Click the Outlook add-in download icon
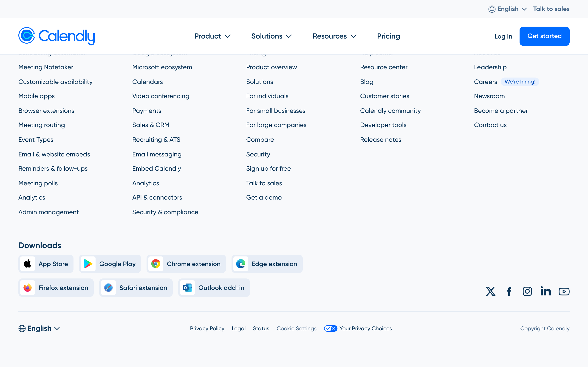Image resolution: width=588 pixels, height=367 pixels. coord(187,288)
